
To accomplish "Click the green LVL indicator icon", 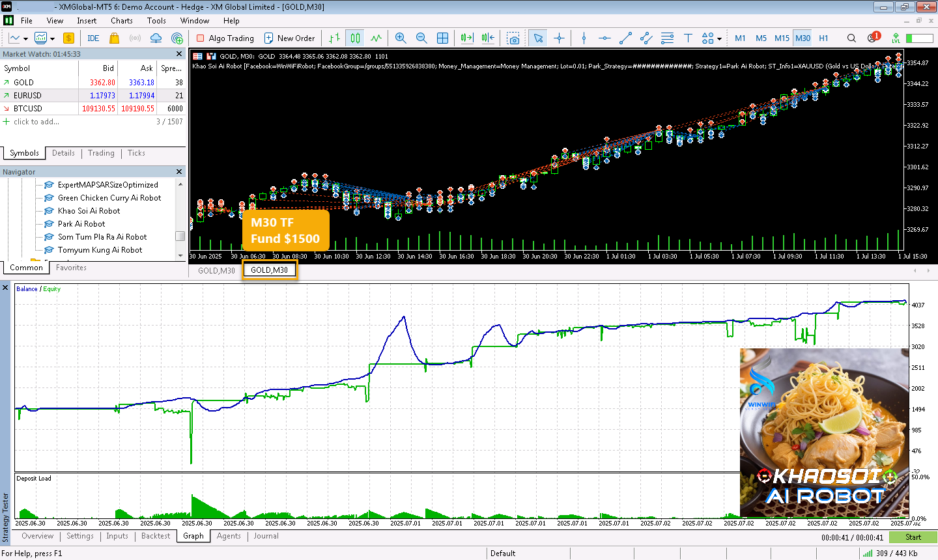I will pos(896,38).
